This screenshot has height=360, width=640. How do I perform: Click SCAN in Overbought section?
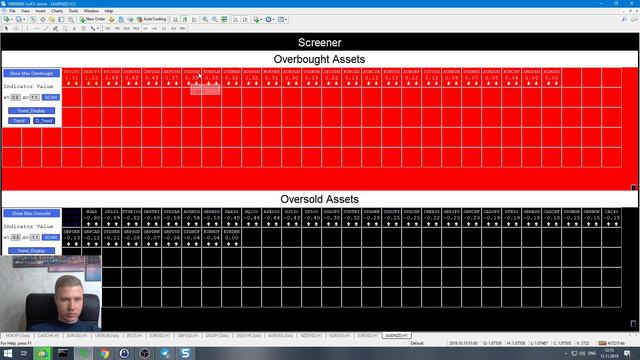51,97
